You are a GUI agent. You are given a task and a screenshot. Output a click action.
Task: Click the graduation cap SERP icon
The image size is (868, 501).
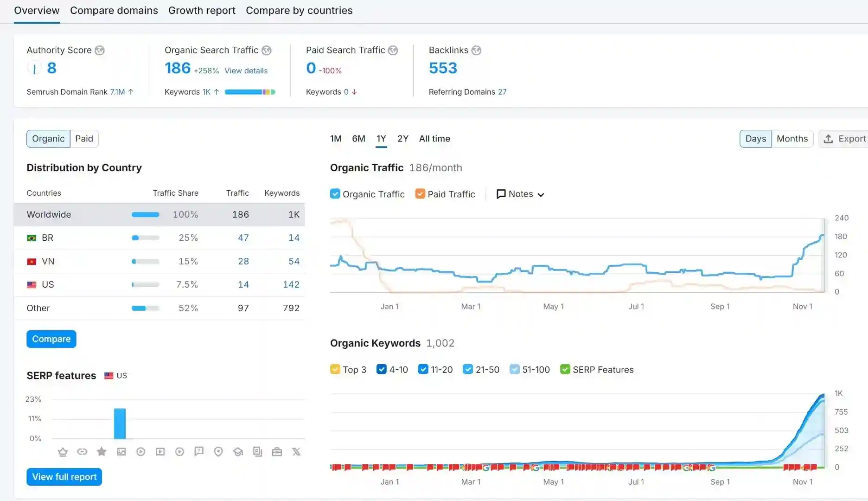[238, 452]
